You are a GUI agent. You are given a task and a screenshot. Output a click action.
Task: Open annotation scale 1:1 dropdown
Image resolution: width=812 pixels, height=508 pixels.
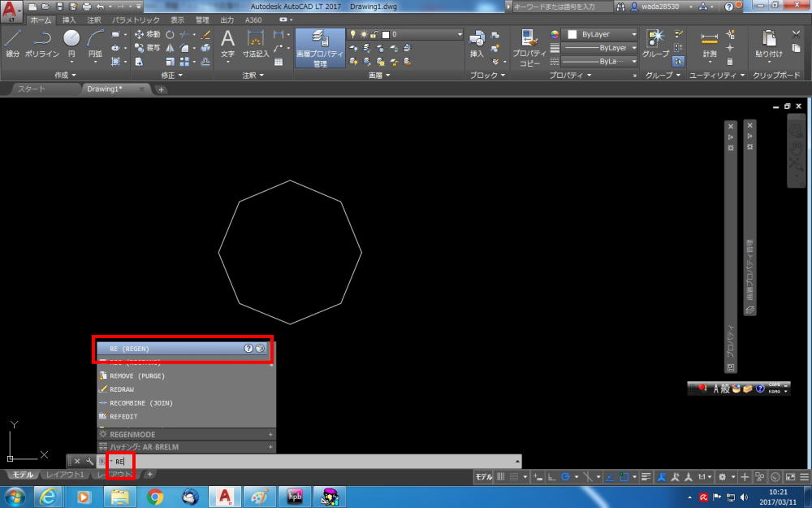[704, 477]
